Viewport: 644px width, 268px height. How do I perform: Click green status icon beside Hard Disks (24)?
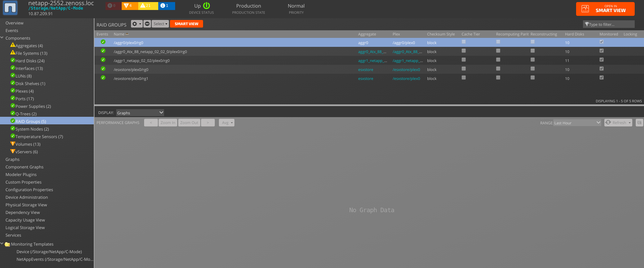click(x=13, y=60)
